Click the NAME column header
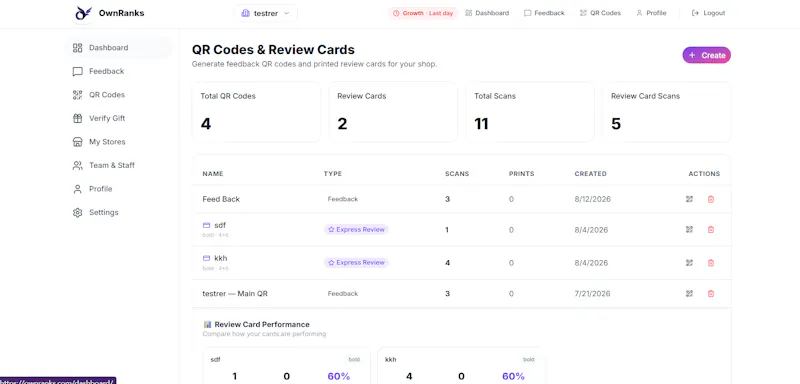800x384 pixels. click(213, 174)
